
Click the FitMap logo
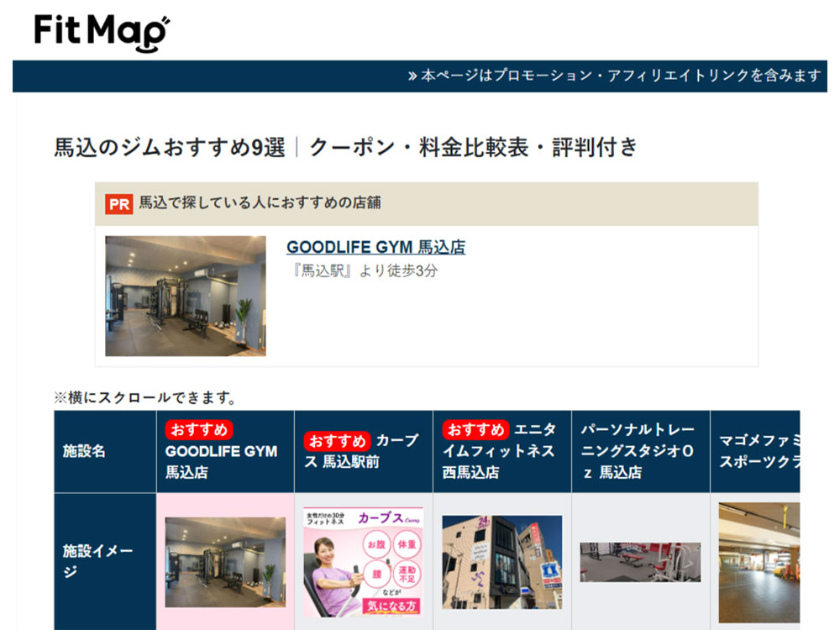click(x=101, y=32)
